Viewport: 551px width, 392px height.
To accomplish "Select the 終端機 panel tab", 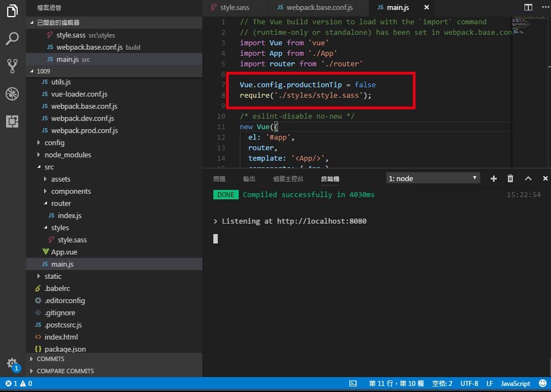I will 330,179.
